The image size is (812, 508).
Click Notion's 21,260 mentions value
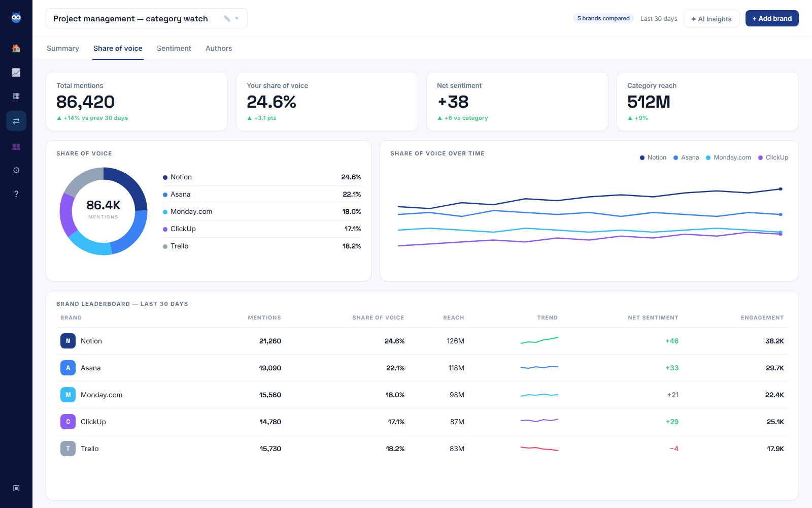[x=270, y=341]
